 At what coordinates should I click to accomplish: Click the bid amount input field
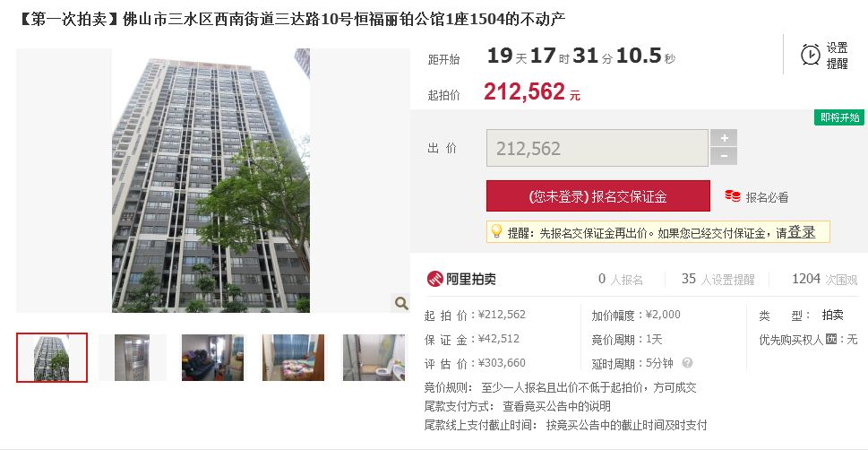(597, 148)
